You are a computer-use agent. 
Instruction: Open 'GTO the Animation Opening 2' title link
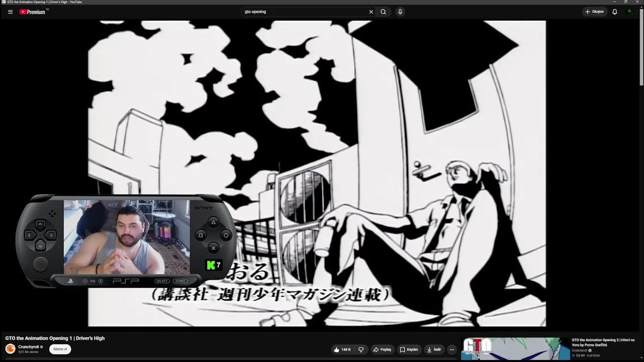603,342
